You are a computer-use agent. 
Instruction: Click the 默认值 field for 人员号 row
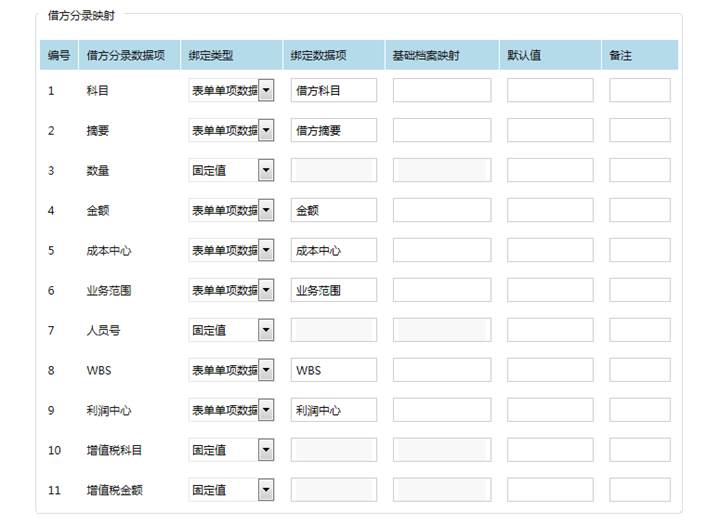click(549, 330)
